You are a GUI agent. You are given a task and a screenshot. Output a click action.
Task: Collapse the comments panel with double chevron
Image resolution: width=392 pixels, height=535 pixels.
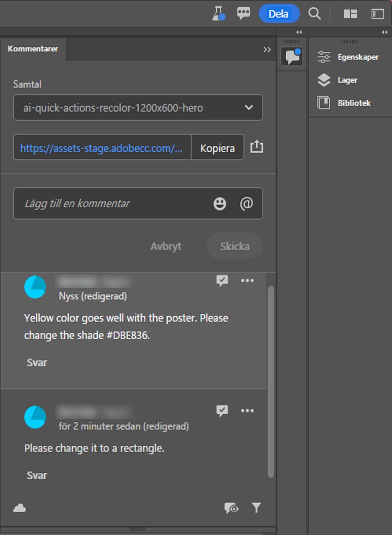click(x=267, y=49)
